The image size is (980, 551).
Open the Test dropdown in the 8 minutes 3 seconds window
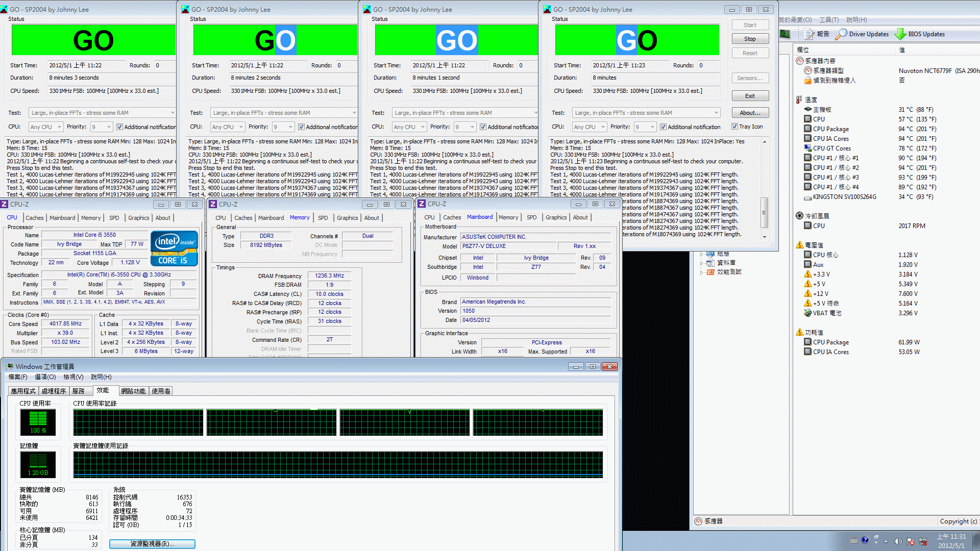click(x=102, y=113)
